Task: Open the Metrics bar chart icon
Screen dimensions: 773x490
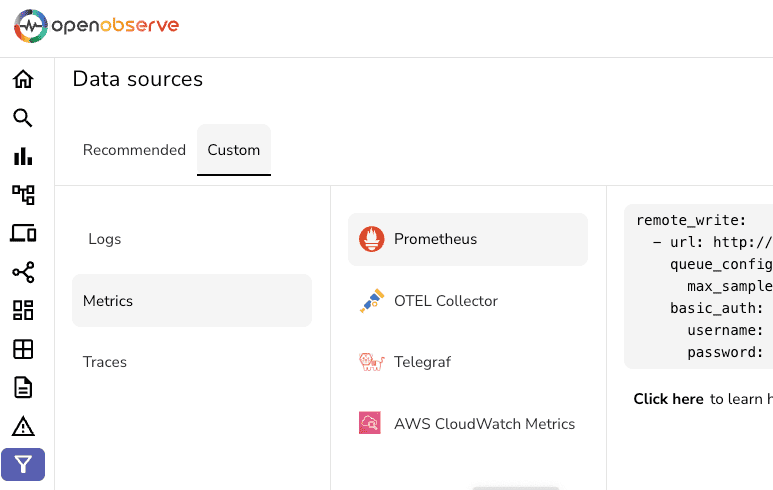Action: (23, 156)
